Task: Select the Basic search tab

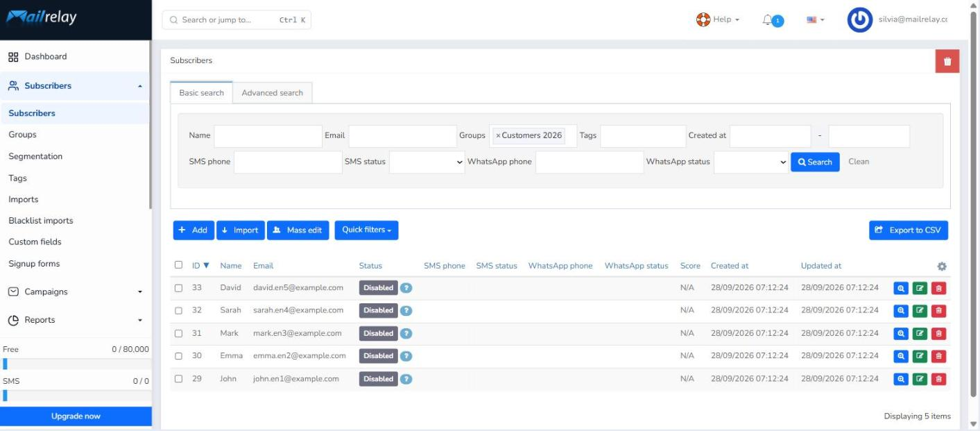Action: (202, 93)
